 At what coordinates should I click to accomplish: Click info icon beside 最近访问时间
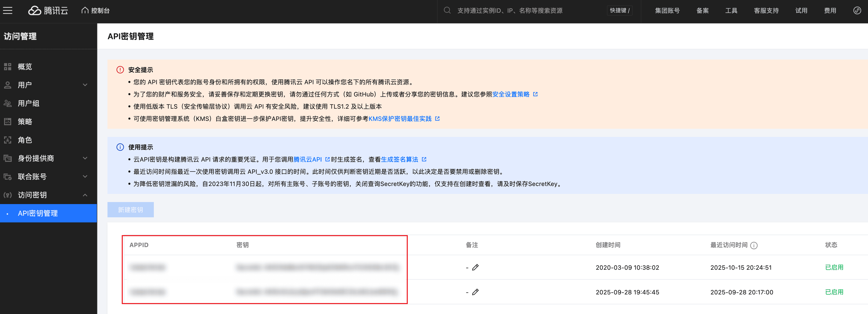pos(754,246)
